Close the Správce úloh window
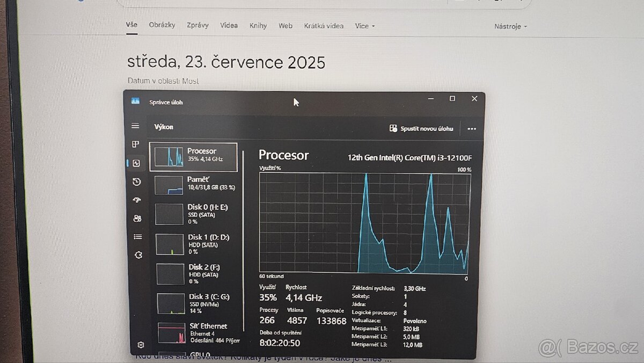644x363 pixels. tap(474, 98)
